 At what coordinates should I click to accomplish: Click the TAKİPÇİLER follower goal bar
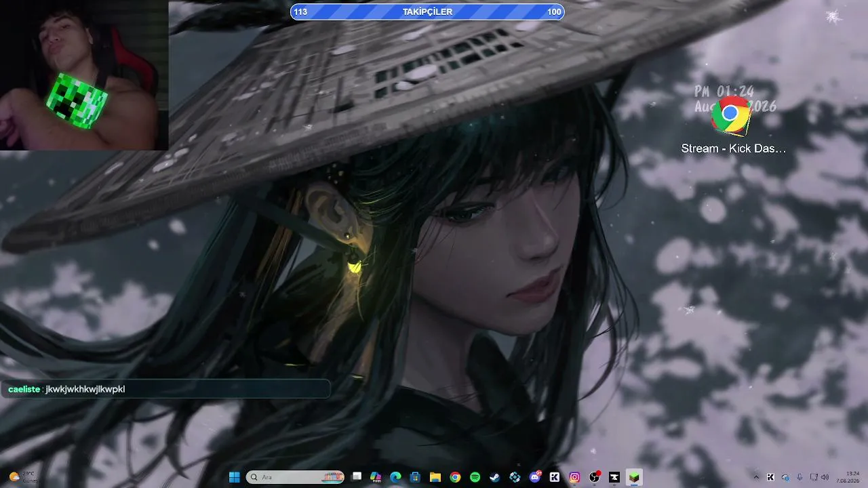[427, 12]
